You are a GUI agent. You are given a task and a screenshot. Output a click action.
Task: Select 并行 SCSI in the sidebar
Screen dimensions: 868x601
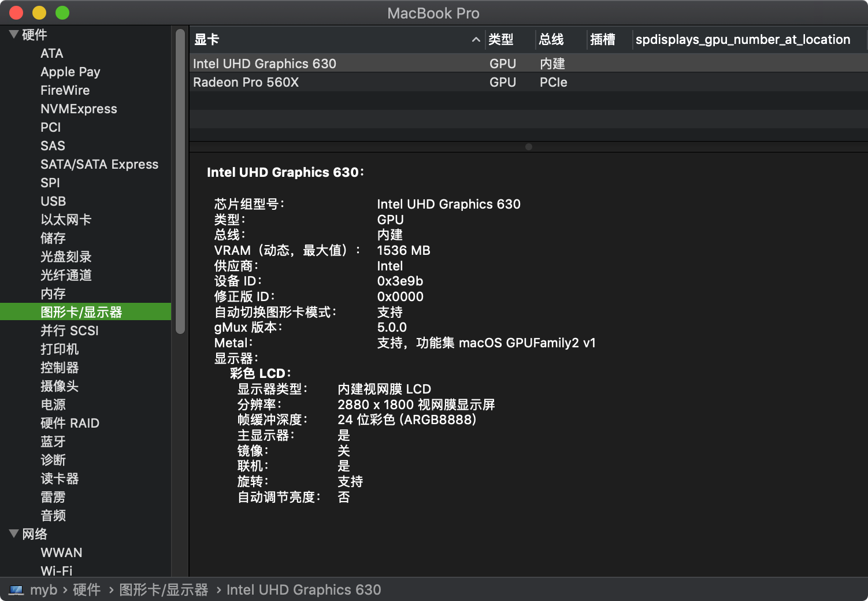click(69, 331)
